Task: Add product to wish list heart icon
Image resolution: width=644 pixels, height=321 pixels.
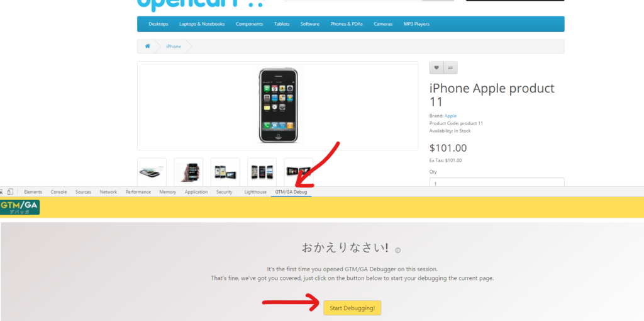Action: pos(436,68)
